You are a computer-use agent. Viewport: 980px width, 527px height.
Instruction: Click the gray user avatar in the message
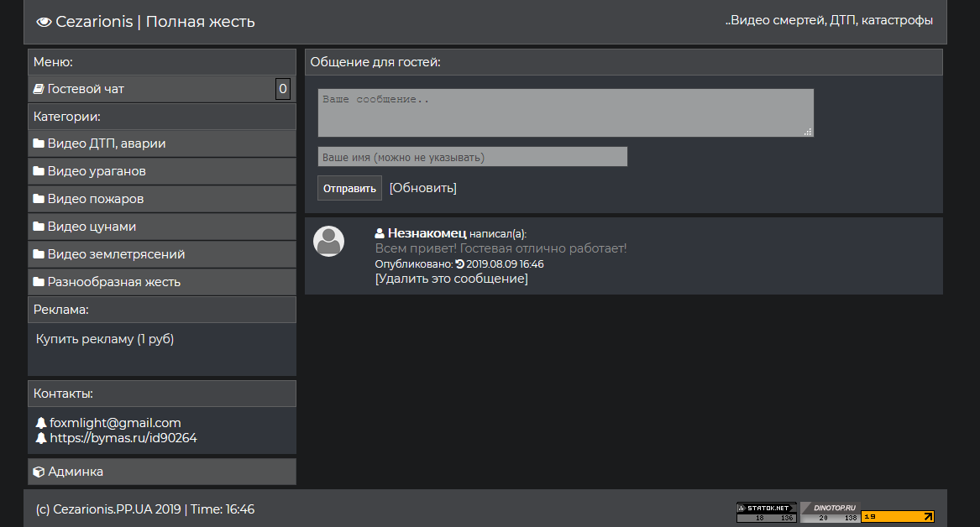click(329, 241)
